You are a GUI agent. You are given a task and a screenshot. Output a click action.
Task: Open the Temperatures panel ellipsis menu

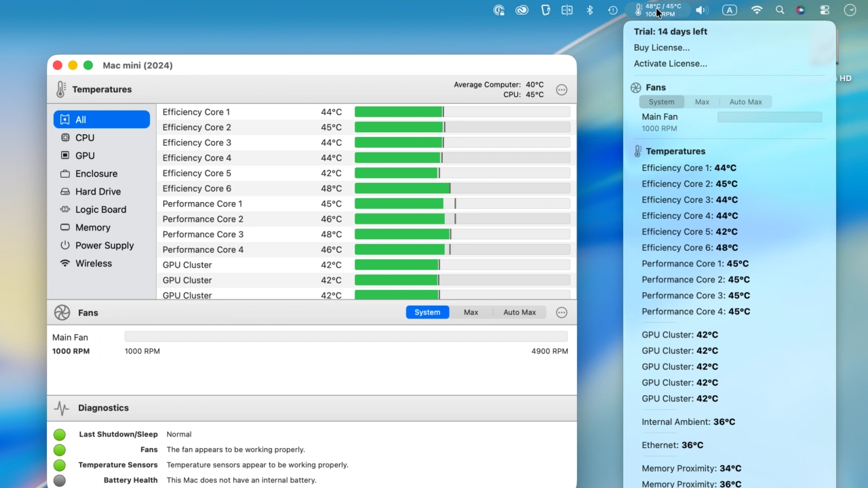point(561,89)
